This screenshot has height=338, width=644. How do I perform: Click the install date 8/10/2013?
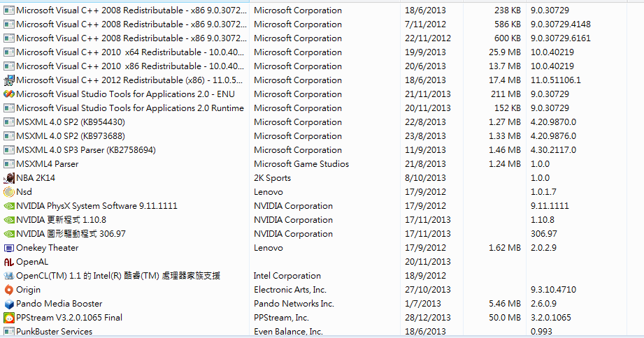point(425,178)
